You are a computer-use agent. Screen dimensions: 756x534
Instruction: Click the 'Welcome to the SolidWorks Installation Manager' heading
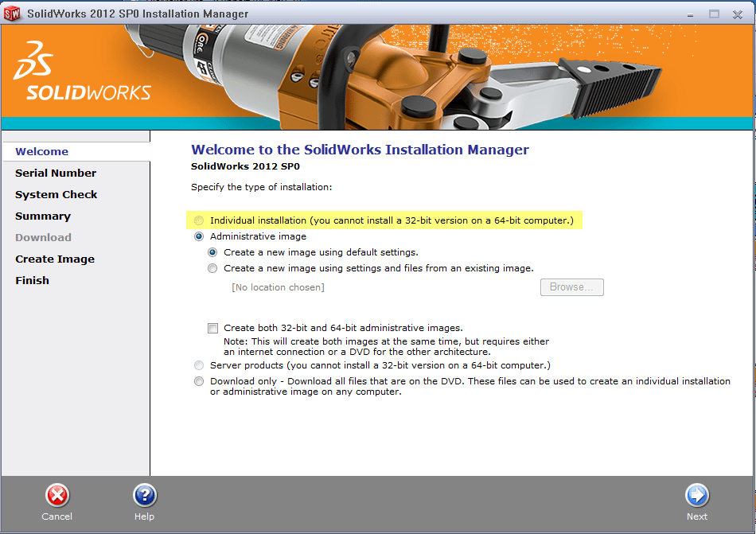point(360,150)
